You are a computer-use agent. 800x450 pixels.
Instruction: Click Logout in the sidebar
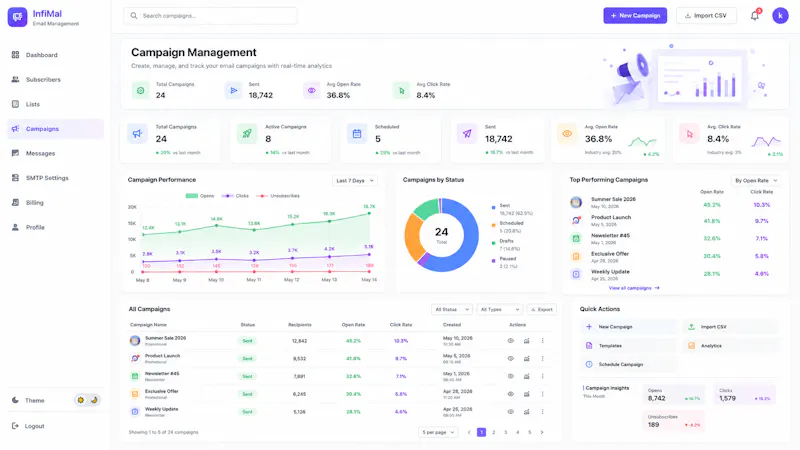[x=55, y=426]
